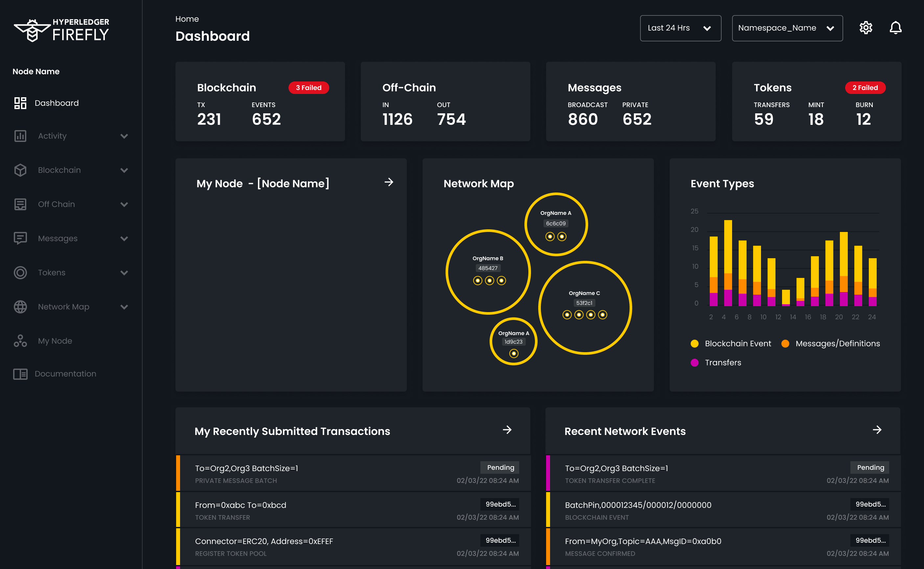Click the notification bell icon

point(896,28)
